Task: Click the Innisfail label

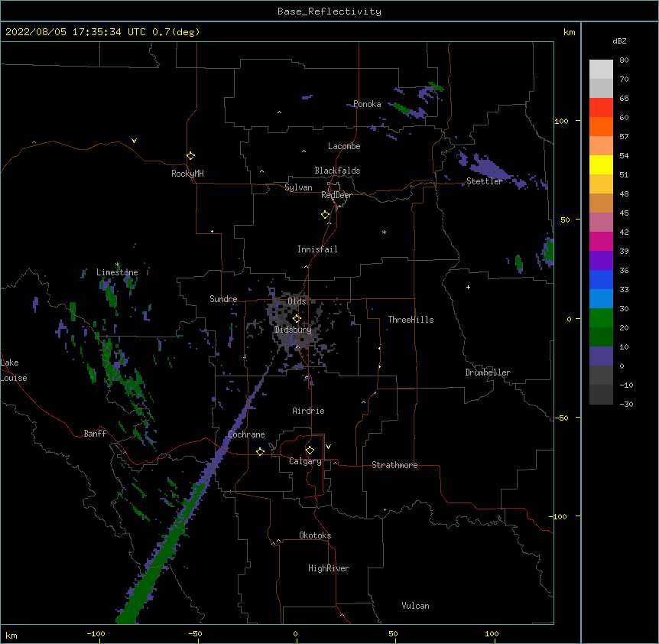Action: click(x=317, y=249)
